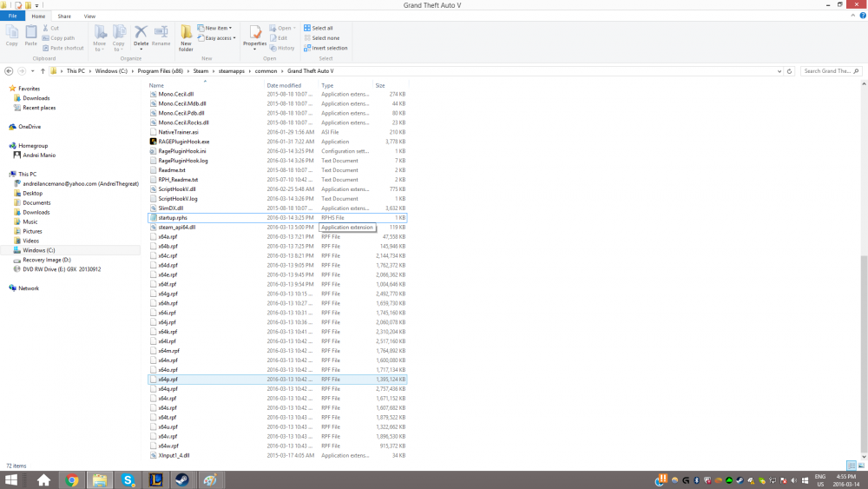Go back with the navigation arrow
868x489 pixels.
click(9, 71)
